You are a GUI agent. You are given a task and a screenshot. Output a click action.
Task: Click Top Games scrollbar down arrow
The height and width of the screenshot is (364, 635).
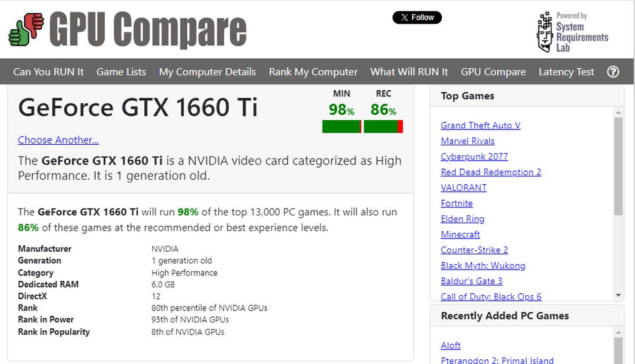618,296
